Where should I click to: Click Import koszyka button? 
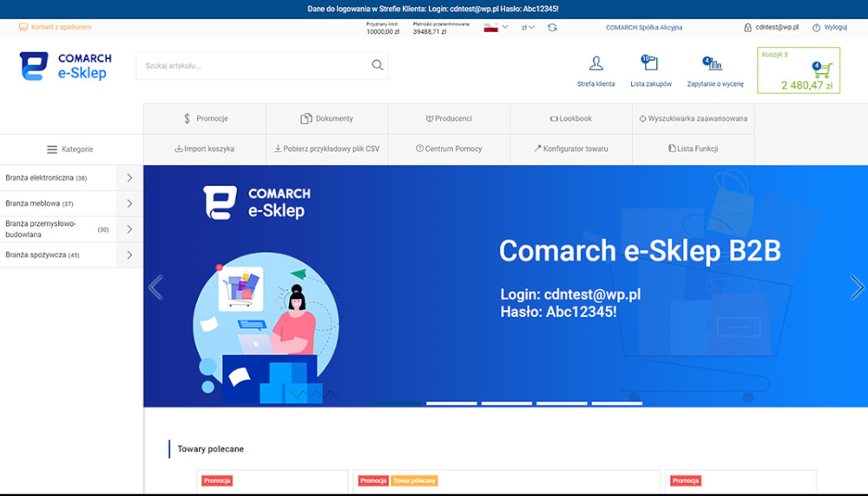point(205,149)
